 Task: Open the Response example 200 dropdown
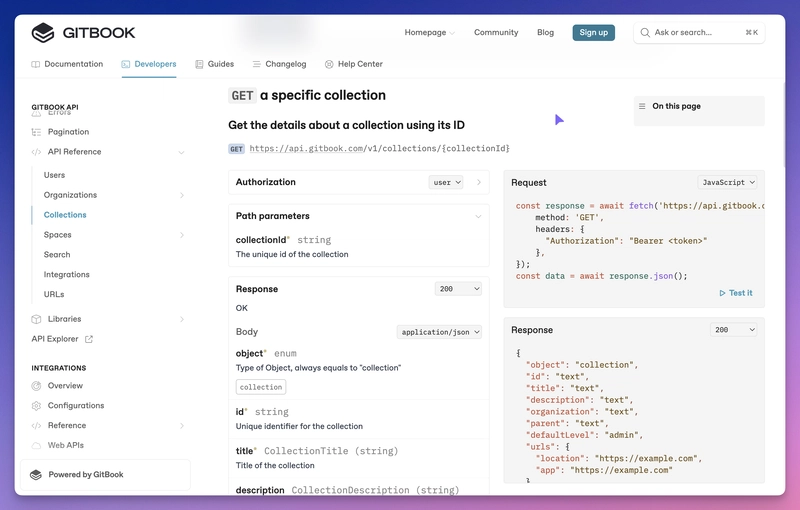tap(734, 330)
